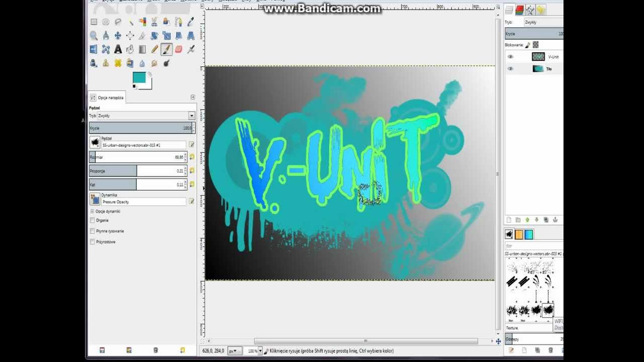Reset Rozmiar size to brush default
The width and height of the screenshot is (644, 362).
coord(192,157)
